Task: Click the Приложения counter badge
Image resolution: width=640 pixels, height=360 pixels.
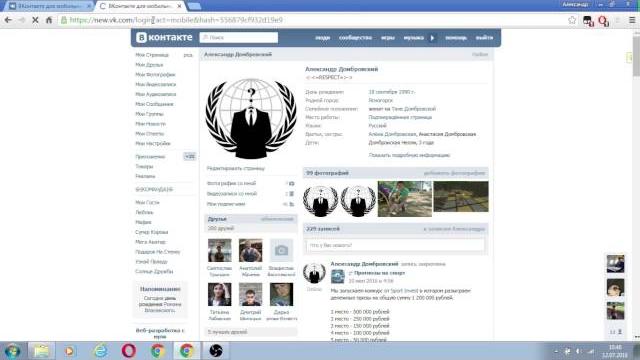Action: tap(189, 156)
